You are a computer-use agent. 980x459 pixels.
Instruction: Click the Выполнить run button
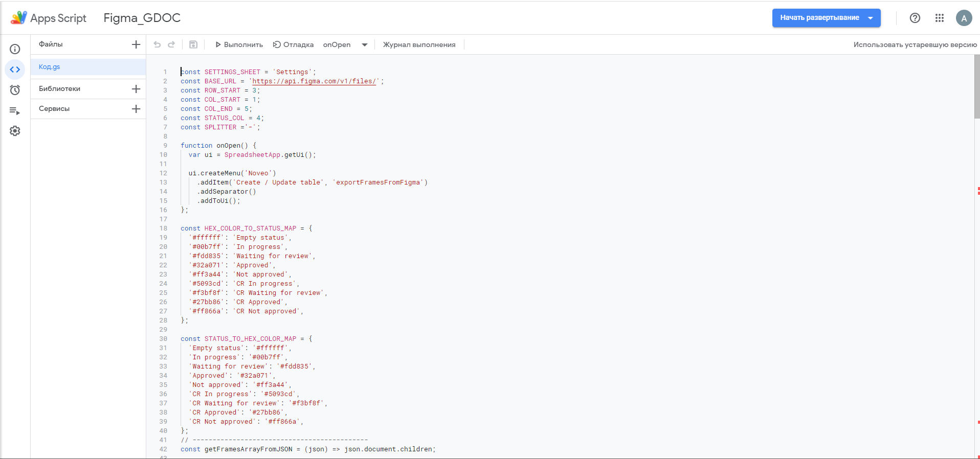click(x=239, y=45)
